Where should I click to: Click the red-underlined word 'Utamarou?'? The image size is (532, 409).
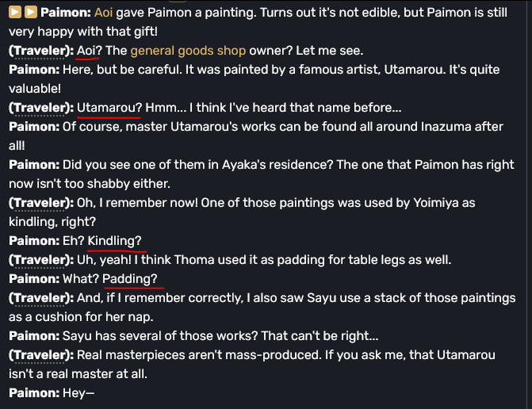point(109,108)
